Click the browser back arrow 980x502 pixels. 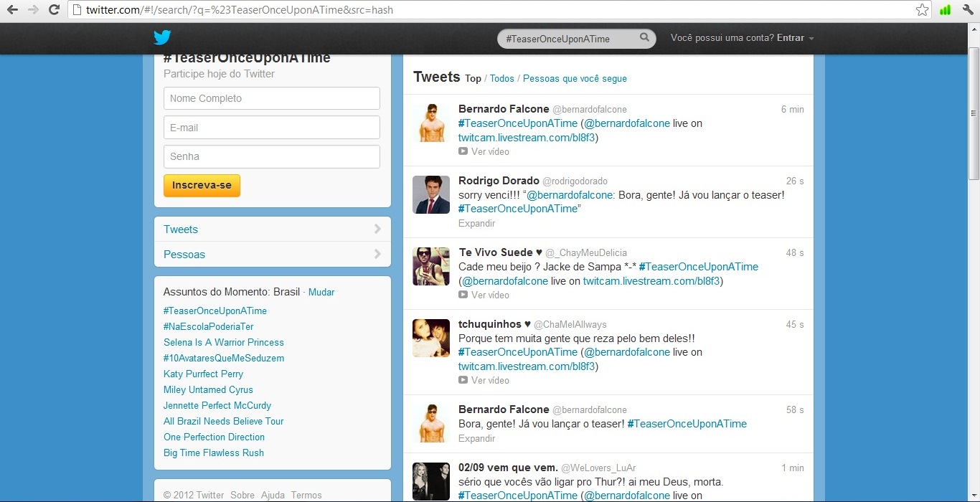point(12,10)
